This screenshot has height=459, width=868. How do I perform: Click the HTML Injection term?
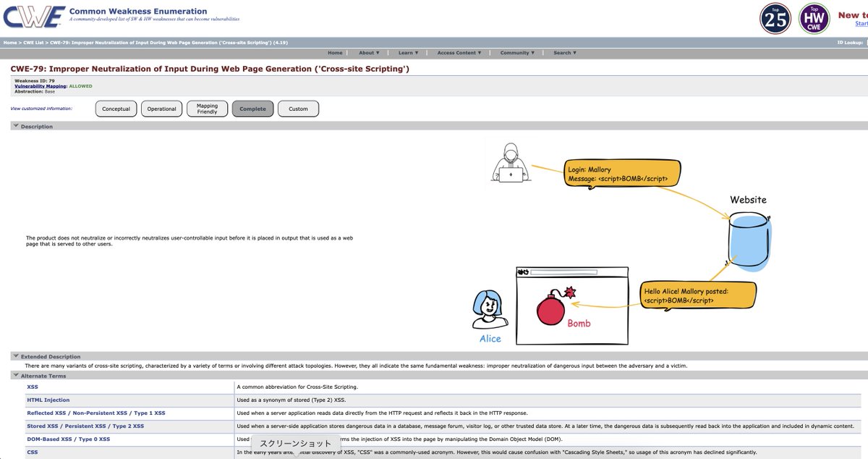[x=48, y=400]
